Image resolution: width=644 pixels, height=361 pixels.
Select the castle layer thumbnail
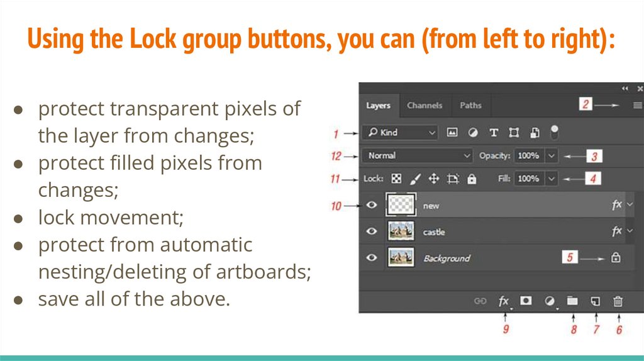[401, 231]
